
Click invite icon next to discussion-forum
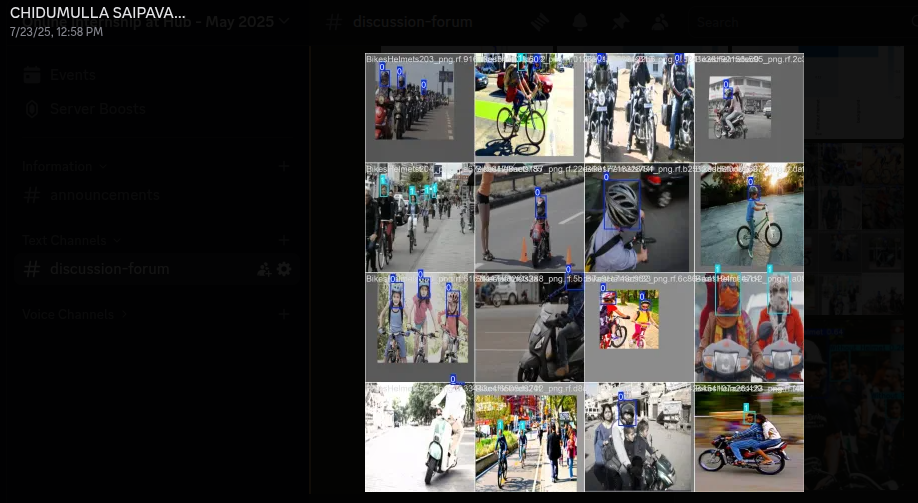click(x=264, y=269)
